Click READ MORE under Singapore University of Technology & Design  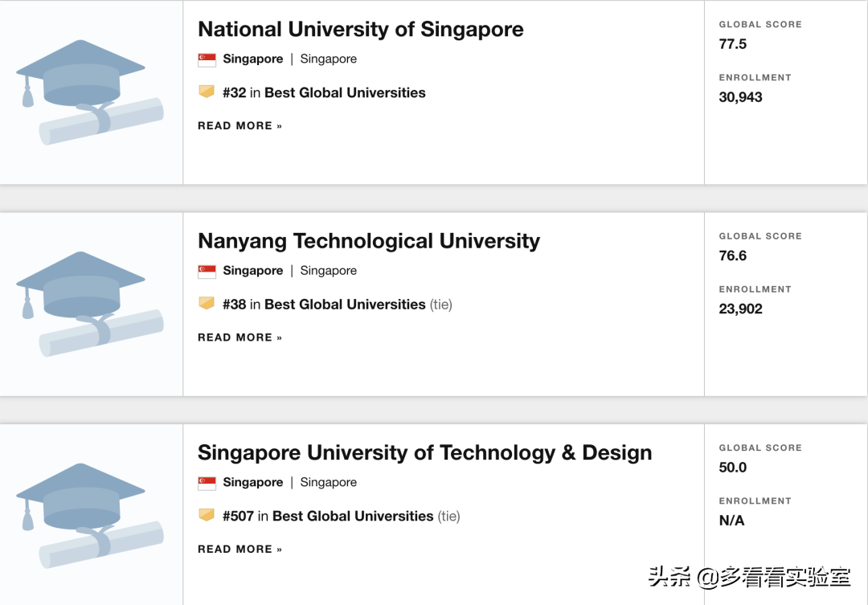point(240,549)
